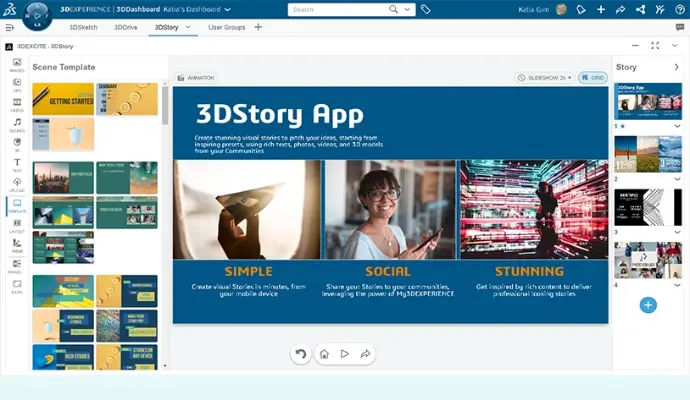
Task: Open the 3DStory tab dropdown arrow
Action: pos(188,27)
